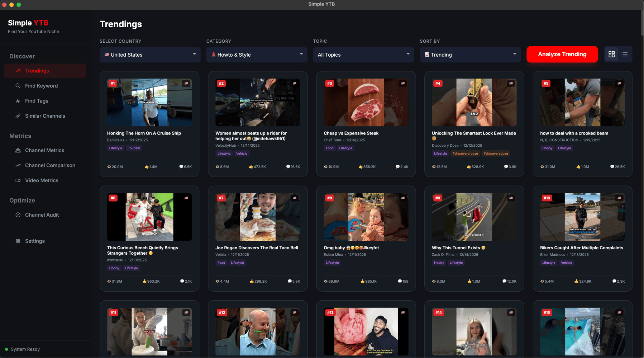The image size is (644, 358).
Task: Click the Channel Metrics icon in sidebar
Action: pyautogui.click(x=18, y=150)
